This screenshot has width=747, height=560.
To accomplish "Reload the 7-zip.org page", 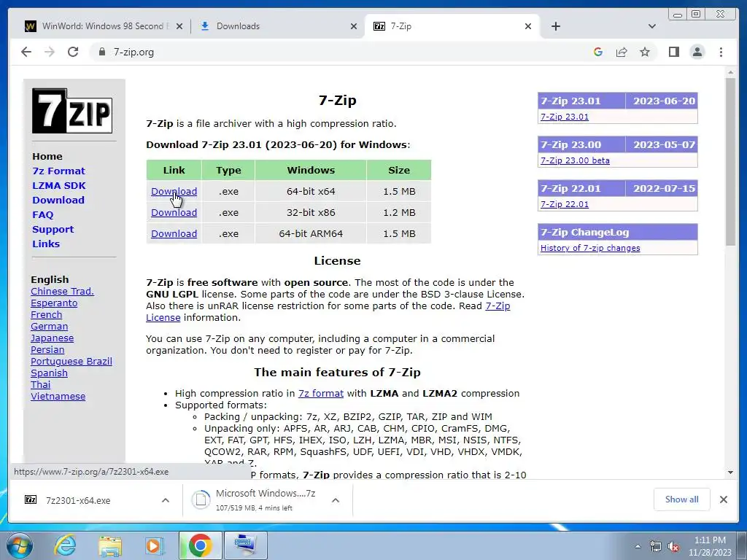I will point(73,52).
